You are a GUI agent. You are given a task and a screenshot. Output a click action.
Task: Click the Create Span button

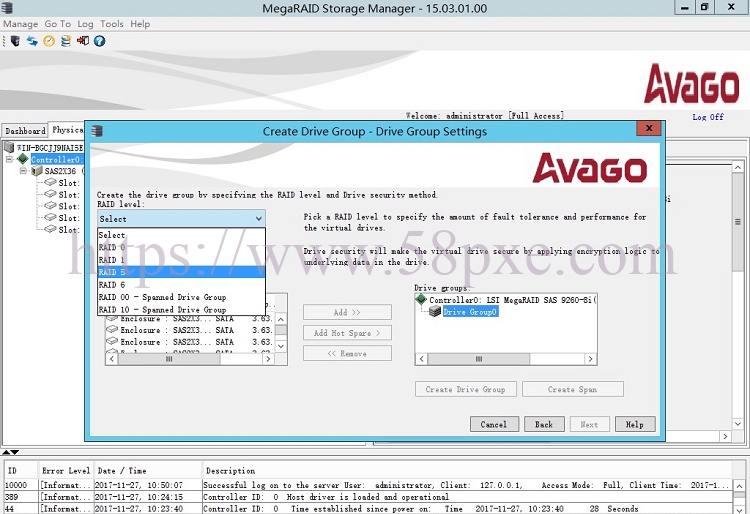573,389
